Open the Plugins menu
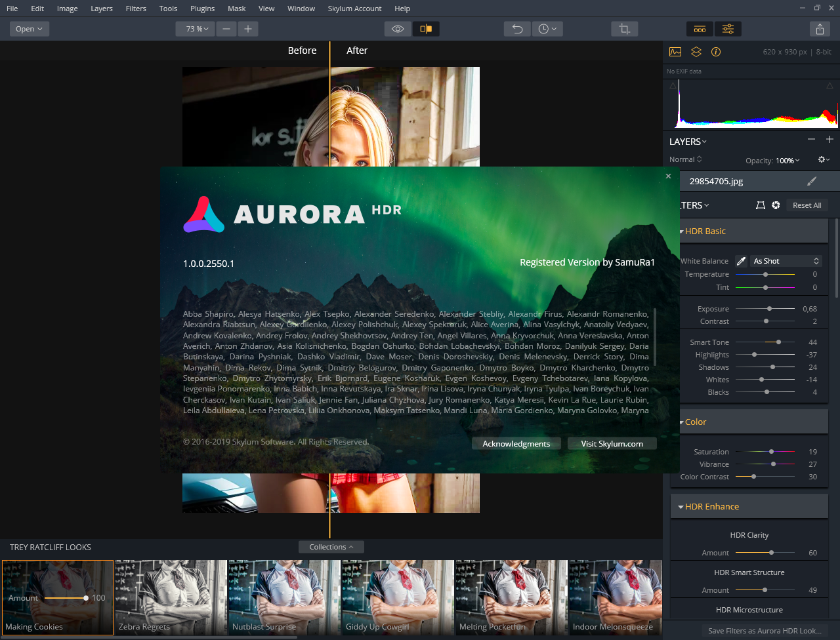This screenshot has height=640, width=840. click(203, 9)
